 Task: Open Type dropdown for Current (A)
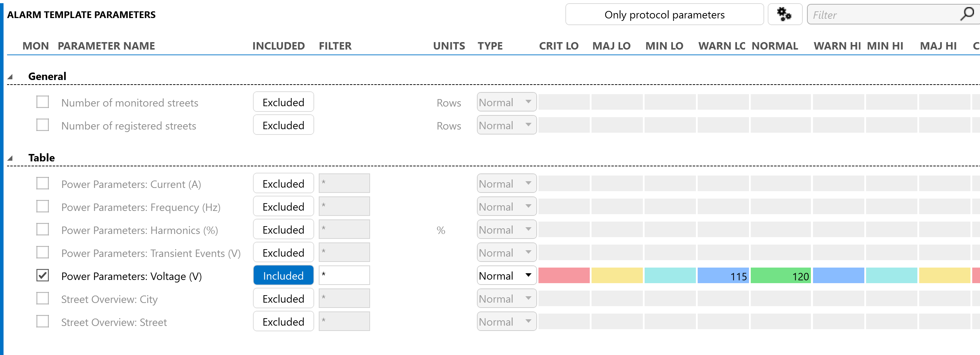click(507, 183)
